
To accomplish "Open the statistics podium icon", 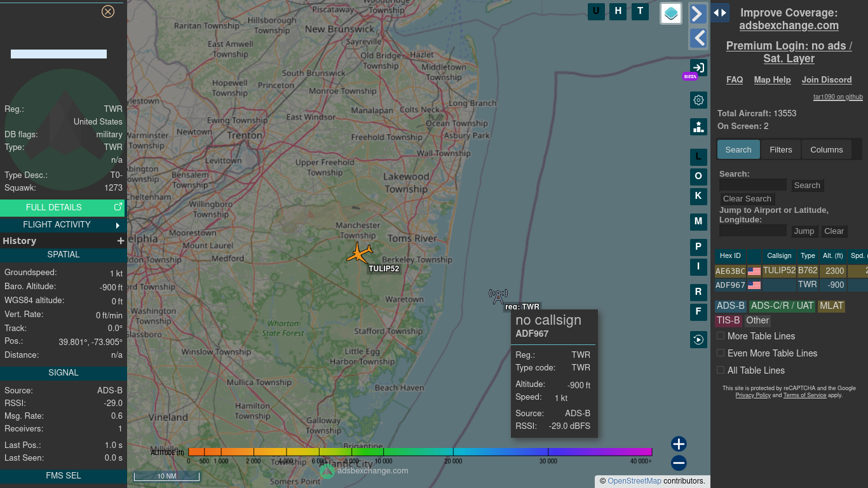I will click(x=698, y=126).
